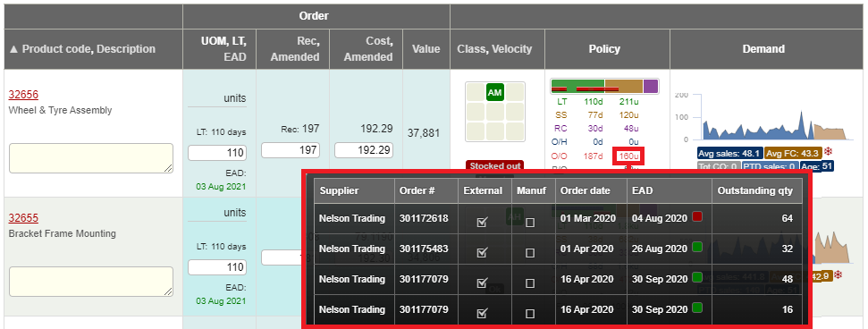Viewport: 868px width, 329px height.
Task: Click lead time policy value 211u
Action: point(628,101)
